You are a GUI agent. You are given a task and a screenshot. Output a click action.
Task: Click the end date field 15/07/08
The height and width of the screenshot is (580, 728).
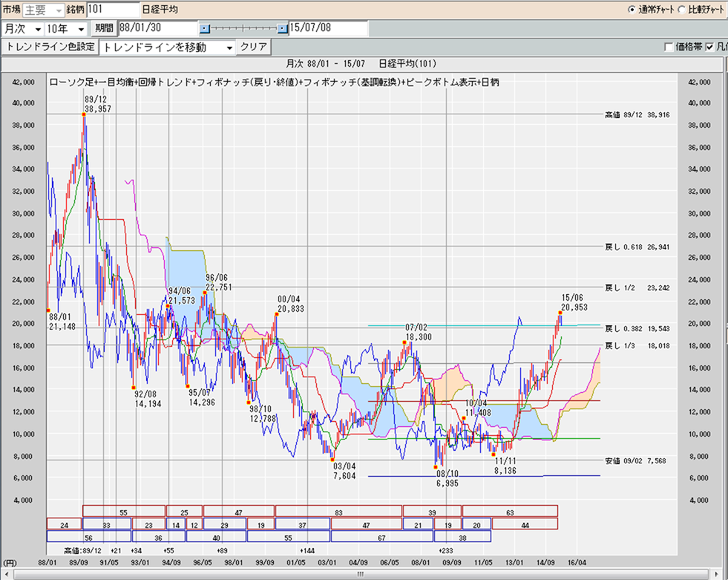point(328,28)
